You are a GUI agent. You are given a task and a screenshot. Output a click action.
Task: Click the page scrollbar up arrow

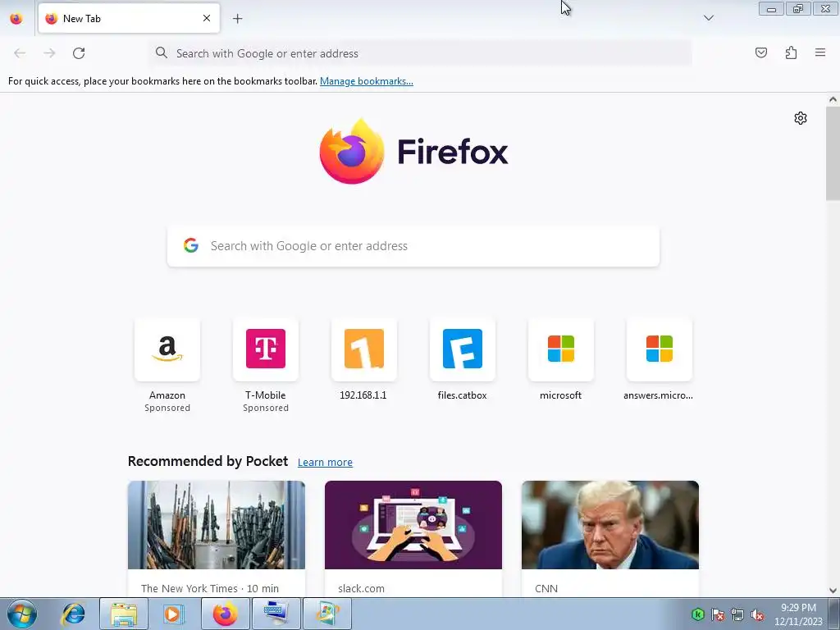tap(833, 99)
